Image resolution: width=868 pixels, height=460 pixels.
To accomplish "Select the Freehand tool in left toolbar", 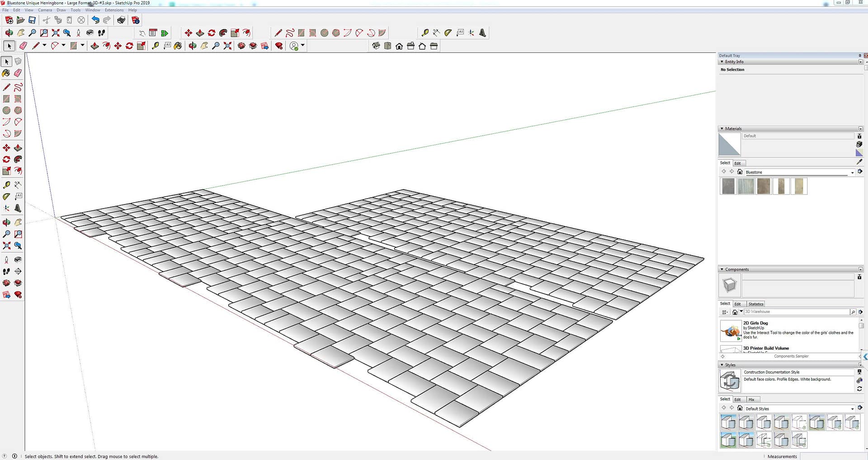I will (x=18, y=87).
